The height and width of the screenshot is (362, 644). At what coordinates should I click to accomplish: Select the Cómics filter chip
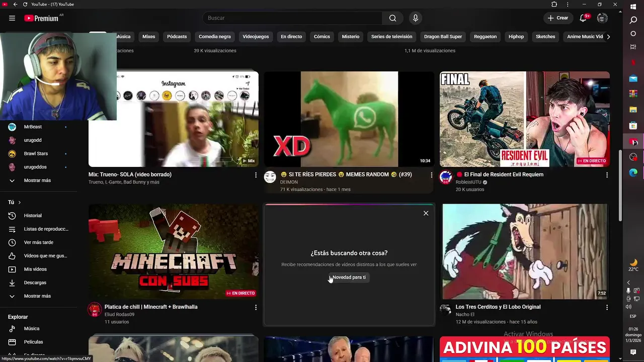[322, 37]
